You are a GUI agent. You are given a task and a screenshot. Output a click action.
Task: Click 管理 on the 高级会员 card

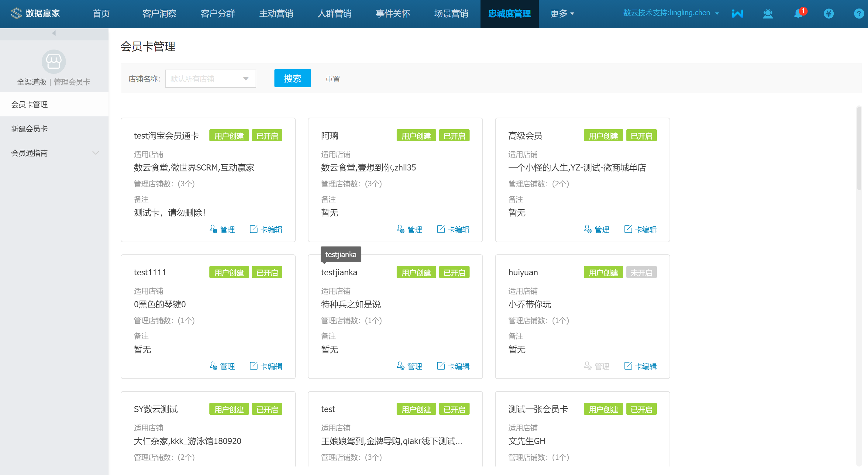coord(596,229)
